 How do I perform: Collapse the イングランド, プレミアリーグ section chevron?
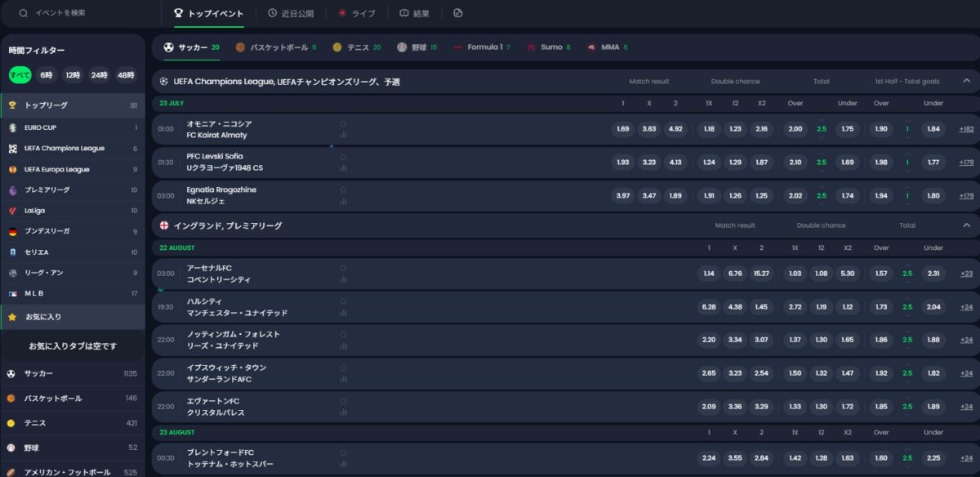pyautogui.click(x=966, y=225)
